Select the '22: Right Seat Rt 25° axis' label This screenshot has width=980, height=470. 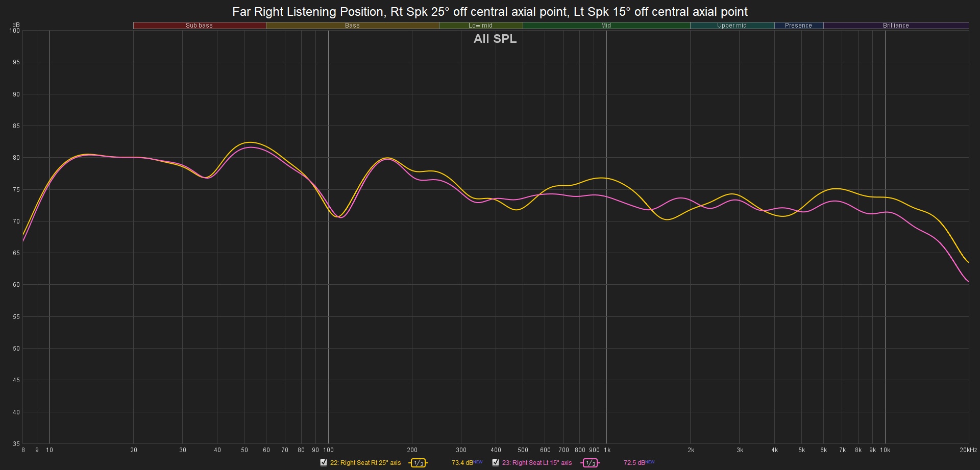[x=365, y=463]
